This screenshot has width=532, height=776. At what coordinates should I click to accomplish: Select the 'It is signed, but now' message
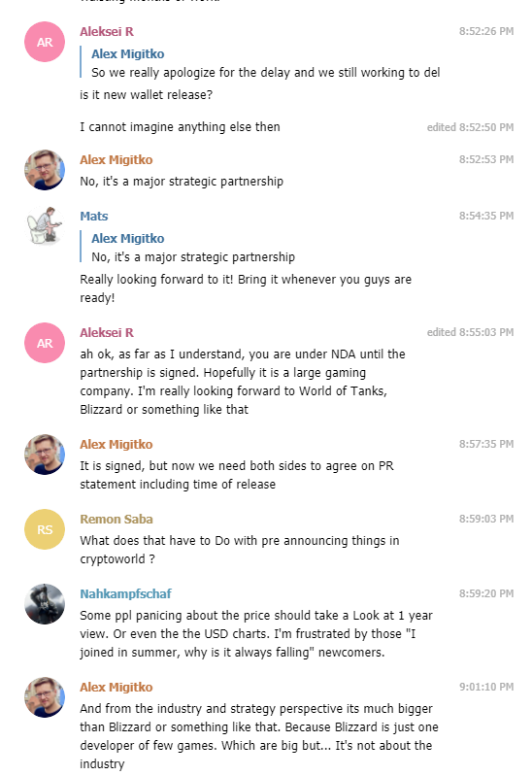coord(237,475)
